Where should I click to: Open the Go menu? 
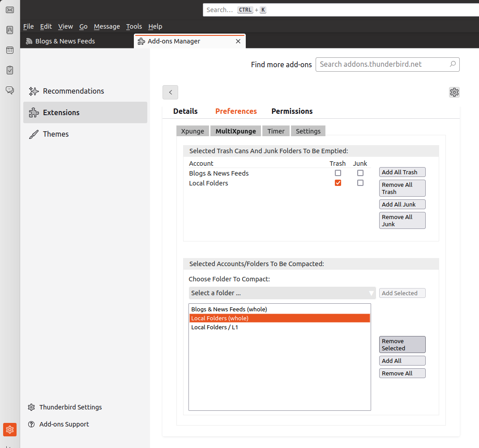(x=83, y=26)
